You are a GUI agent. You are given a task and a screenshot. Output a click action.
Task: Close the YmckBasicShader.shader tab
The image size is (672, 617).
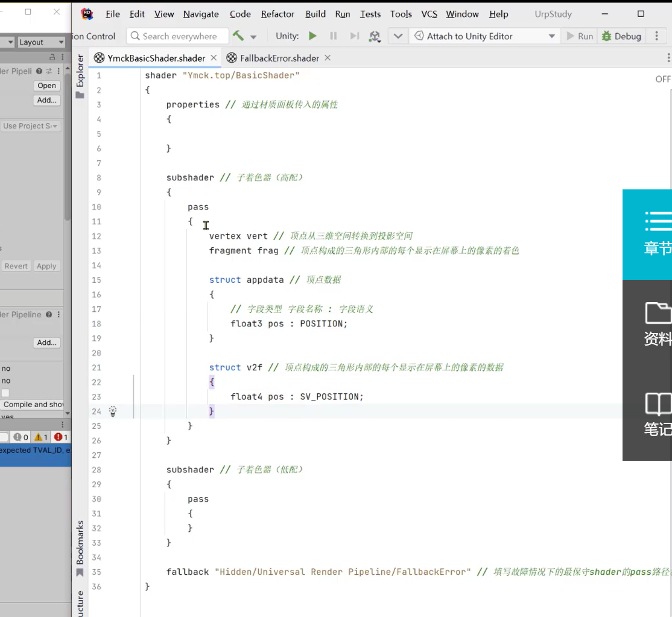214,58
